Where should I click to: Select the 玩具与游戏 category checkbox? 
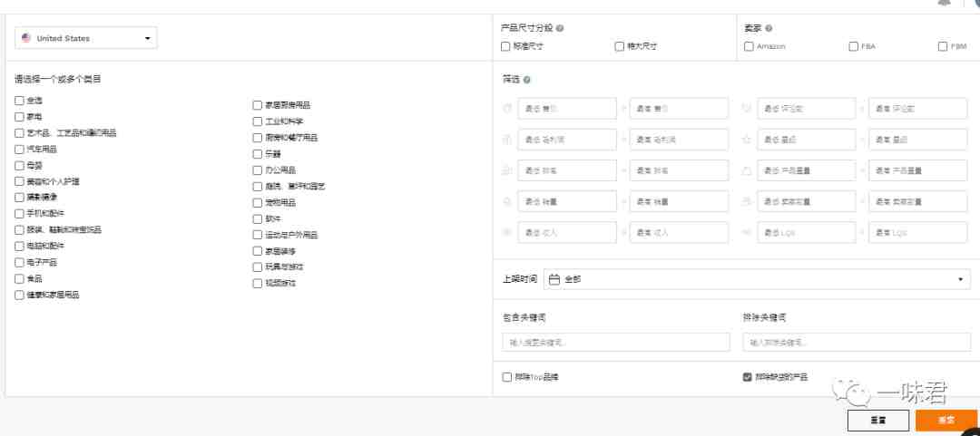coord(258,266)
